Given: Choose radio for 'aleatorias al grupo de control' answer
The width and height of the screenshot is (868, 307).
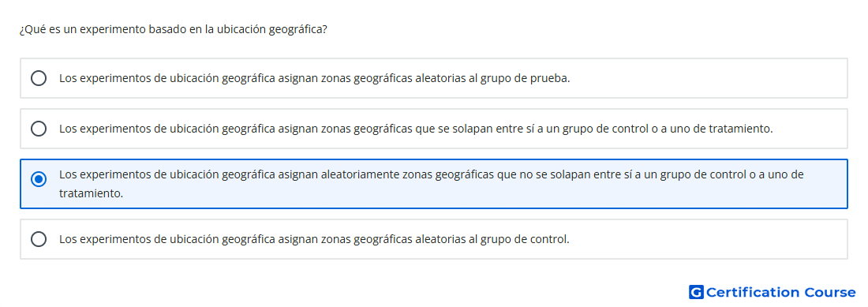Looking at the screenshot, I should [39, 239].
